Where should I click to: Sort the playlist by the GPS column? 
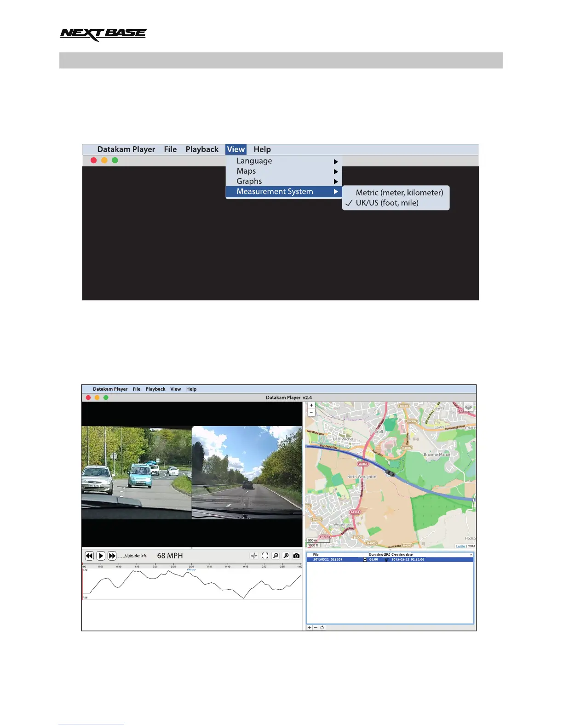pyautogui.click(x=387, y=555)
